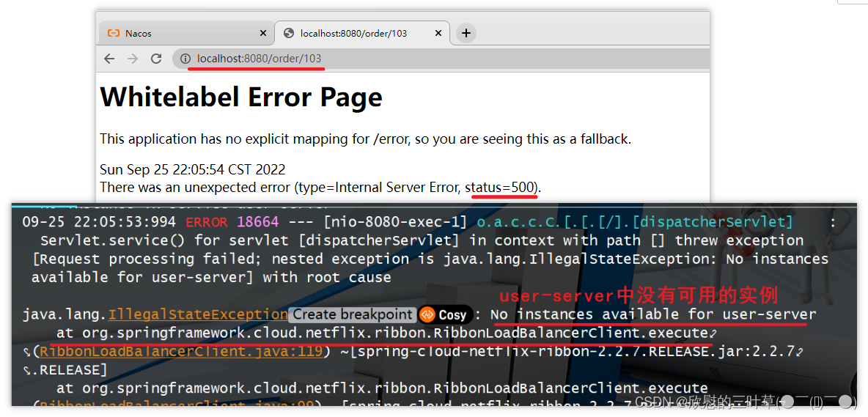868x417 pixels.
Task: Click the 'with root cause' log text
Action: pyautogui.click(x=327, y=277)
